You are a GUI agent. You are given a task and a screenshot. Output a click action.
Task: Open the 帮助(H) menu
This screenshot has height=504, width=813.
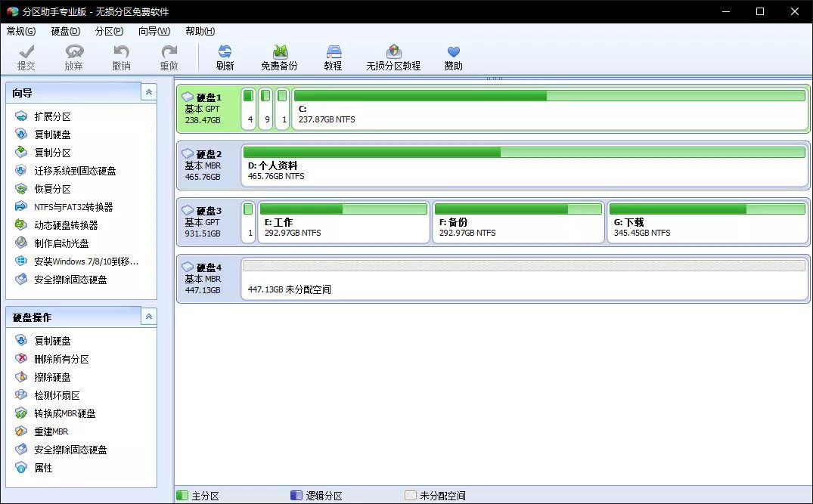(x=200, y=31)
